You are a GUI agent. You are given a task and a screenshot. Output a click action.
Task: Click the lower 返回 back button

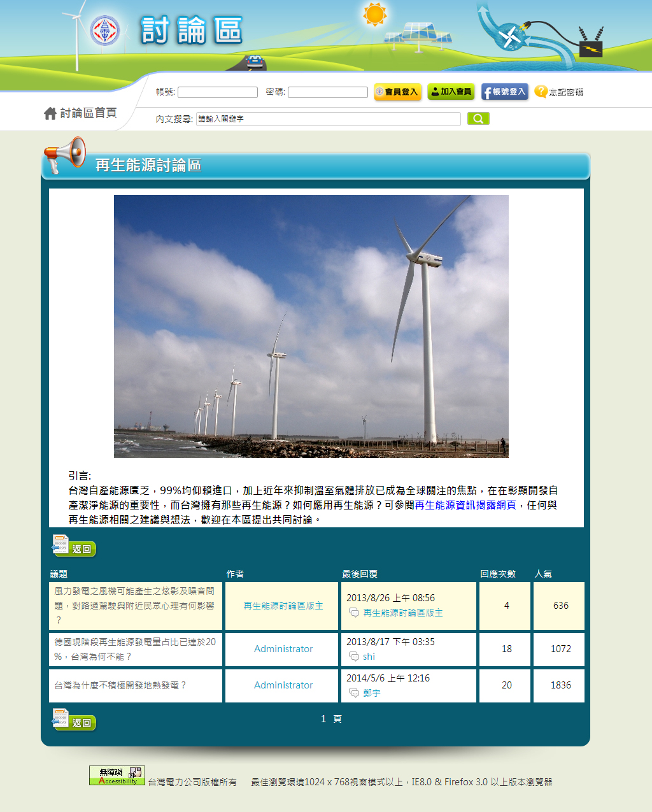point(74,720)
